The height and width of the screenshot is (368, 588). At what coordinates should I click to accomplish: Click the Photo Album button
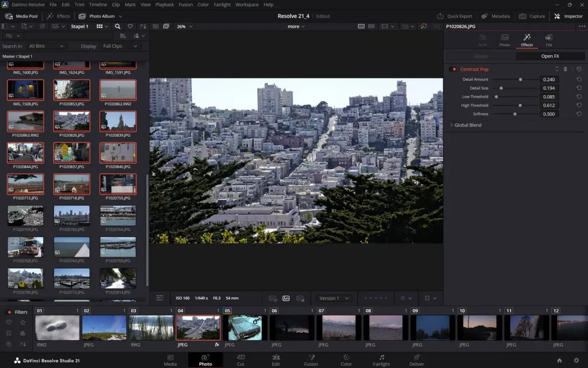click(97, 16)
